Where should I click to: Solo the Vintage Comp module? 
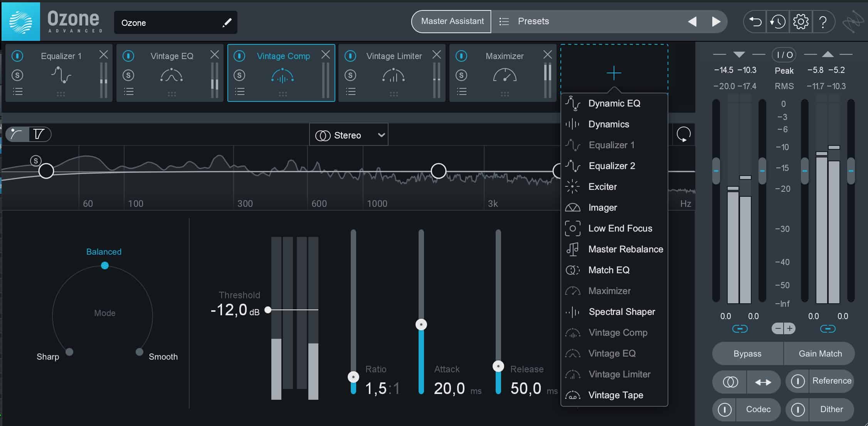point(239,75)
